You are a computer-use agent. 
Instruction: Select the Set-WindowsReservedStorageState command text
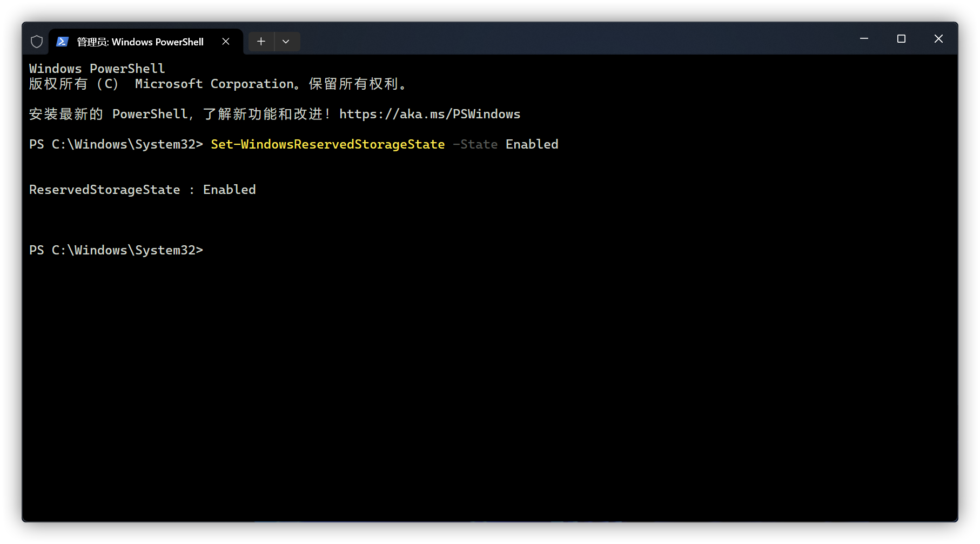327,144
